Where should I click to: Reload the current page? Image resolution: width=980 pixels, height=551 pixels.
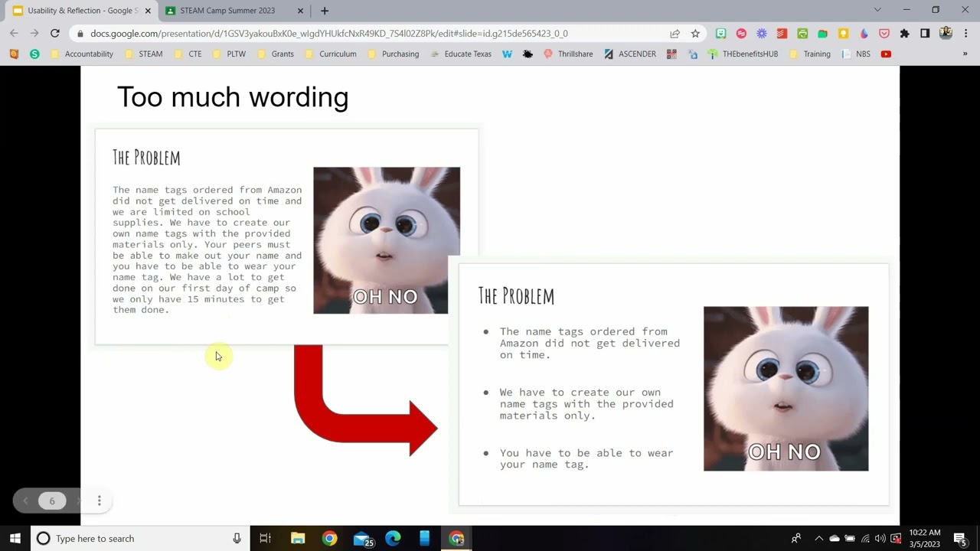(55, 34)
